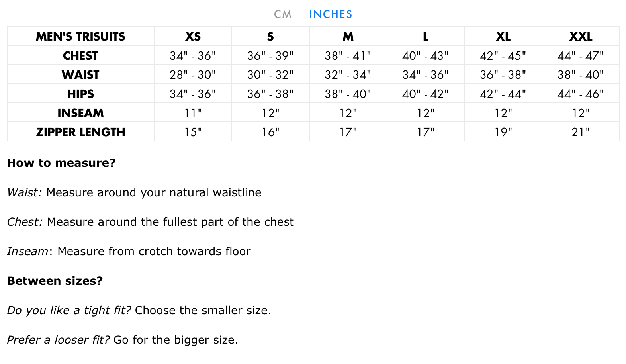Click the 'Between sizes?' heading
This screenshot has width=626, height=364.
point(55,281)
